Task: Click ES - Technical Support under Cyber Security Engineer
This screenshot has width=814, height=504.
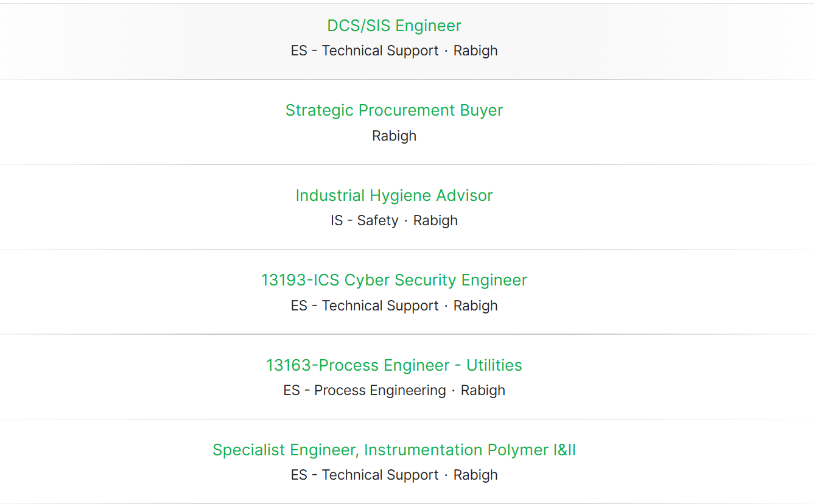Action: click(365, 306)
